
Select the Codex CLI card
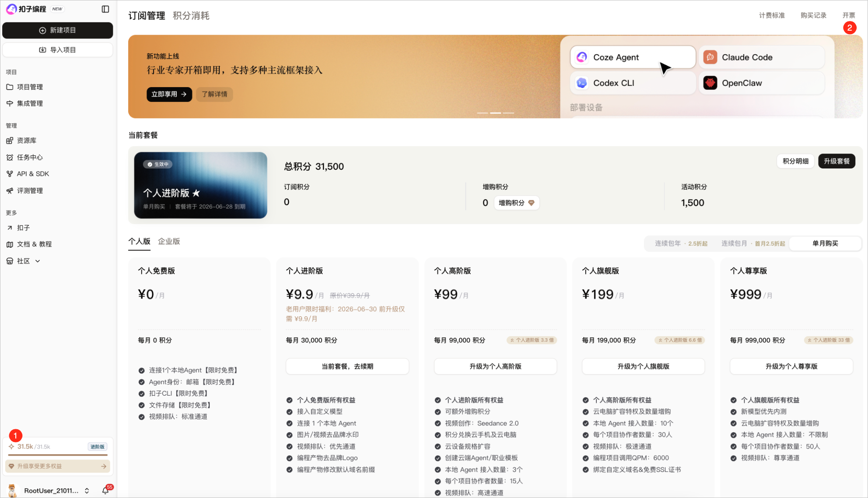click(633, 83)
